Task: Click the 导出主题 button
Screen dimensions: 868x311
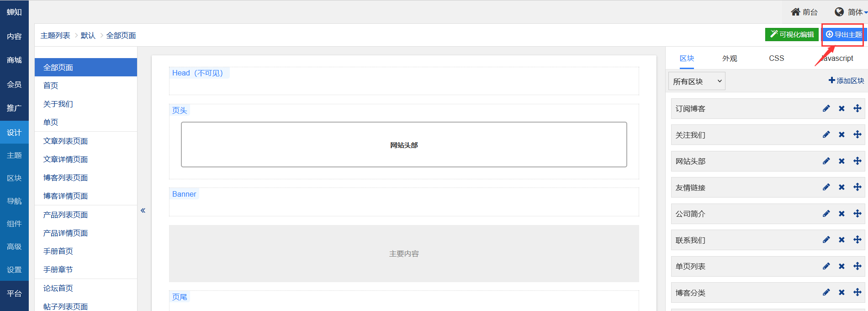Action: [x=844, y=35]
